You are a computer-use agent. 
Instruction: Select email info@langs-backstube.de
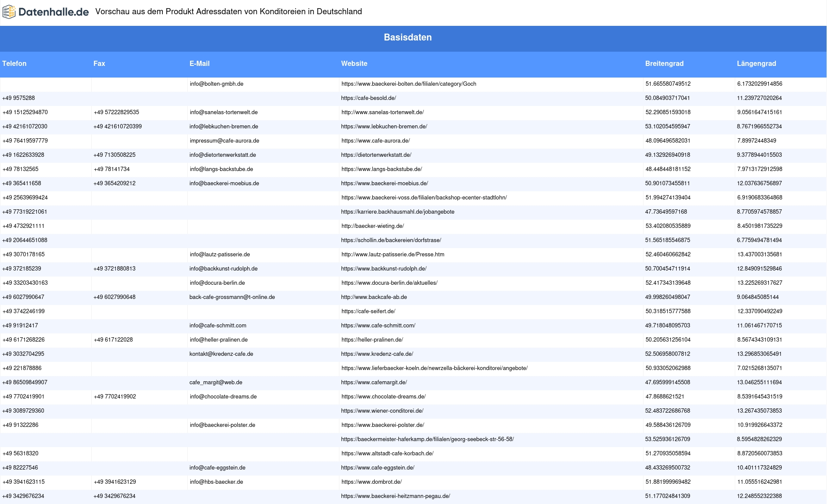(221, 169)
